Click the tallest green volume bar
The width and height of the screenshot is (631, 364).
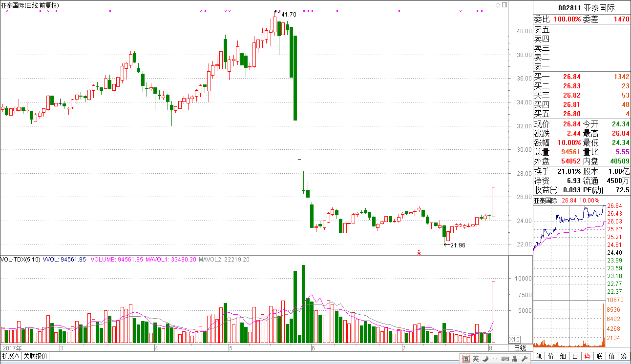click(x=303, y=304)
